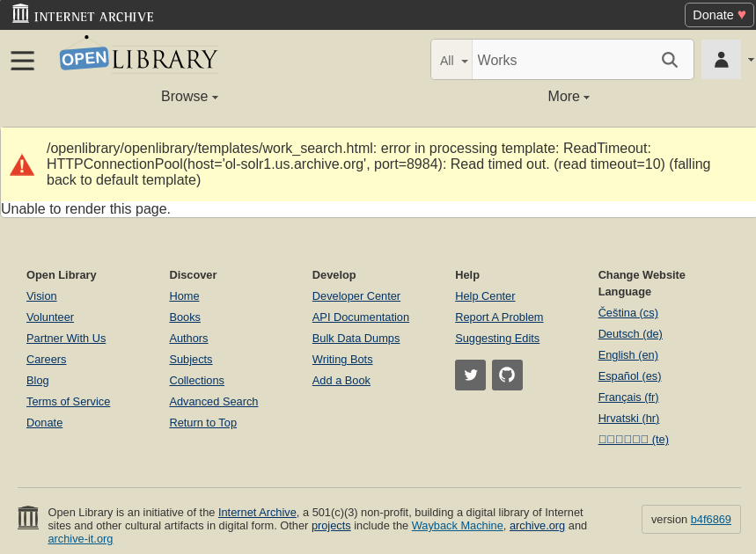Open the projects link in the footer

pyautogui.click(x=331, y=526)
